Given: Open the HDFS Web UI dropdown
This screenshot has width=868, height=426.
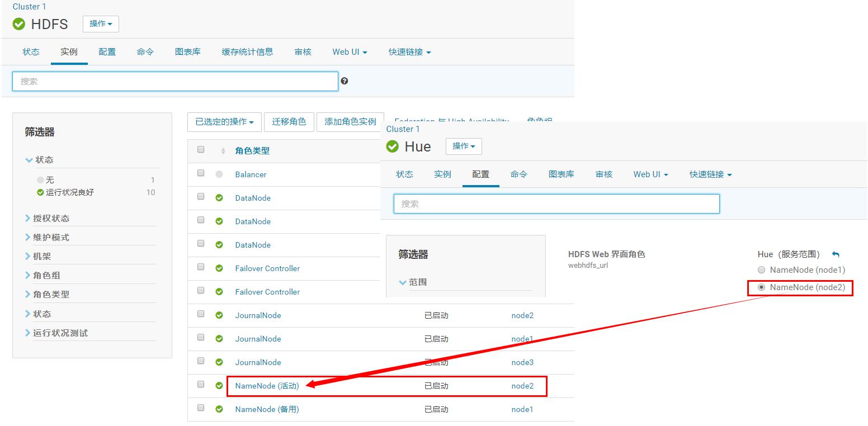Looking at the screenshot, I should coord(350,52).
